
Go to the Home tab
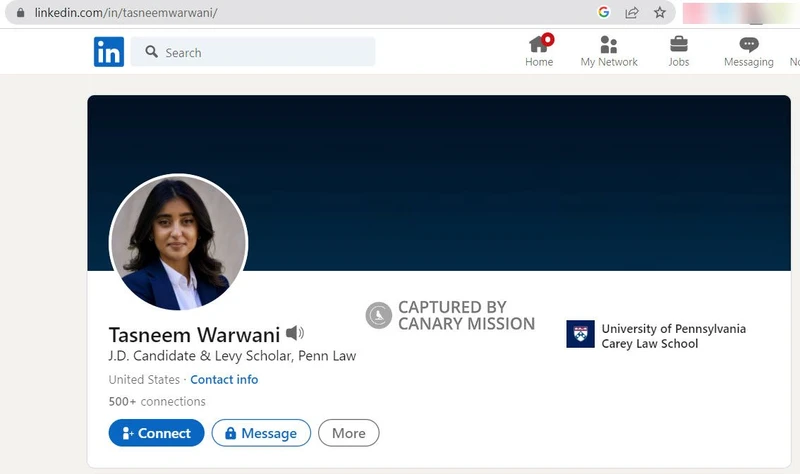[539, 51]
